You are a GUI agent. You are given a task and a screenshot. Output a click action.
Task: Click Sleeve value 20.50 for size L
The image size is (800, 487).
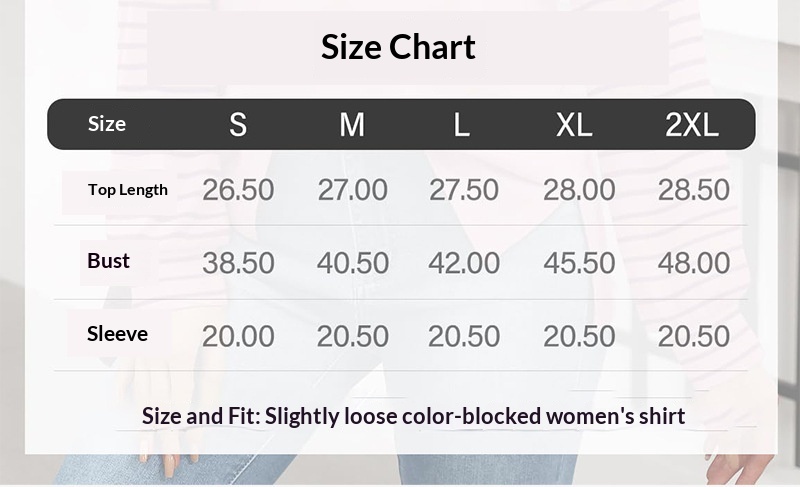coord(464,336)
